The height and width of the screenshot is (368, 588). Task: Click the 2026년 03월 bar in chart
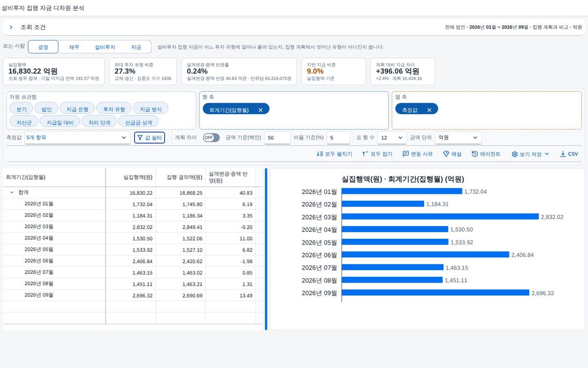[440, 217]
